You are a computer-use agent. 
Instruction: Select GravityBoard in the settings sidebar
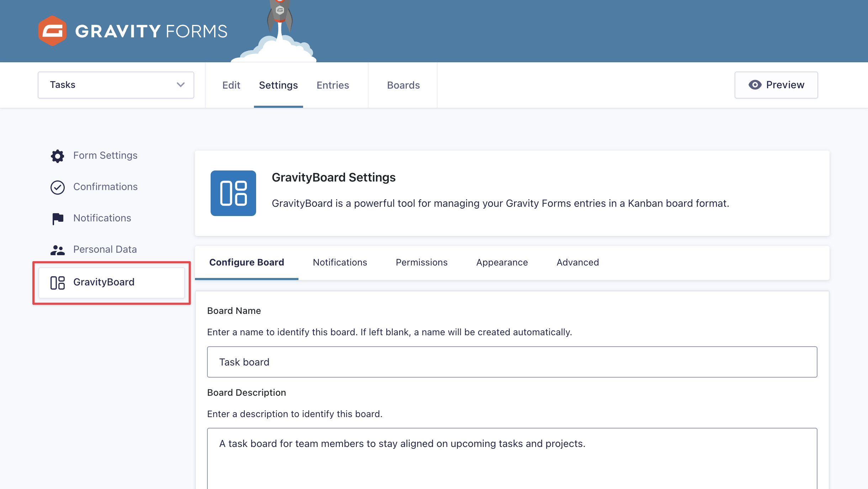pyautogui.click(x=112, y=283)
